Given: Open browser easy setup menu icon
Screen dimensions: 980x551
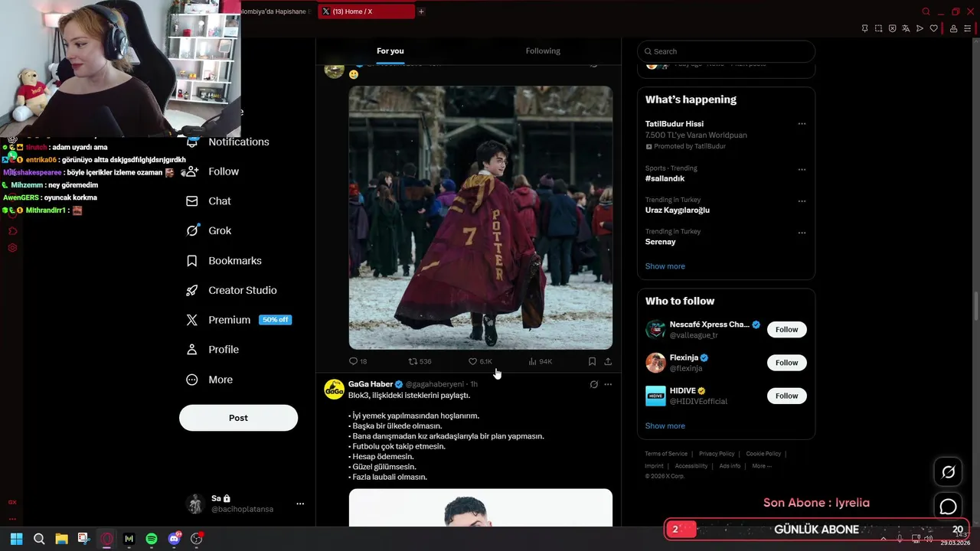Looking at the screenshot, I should pos(967,28).
